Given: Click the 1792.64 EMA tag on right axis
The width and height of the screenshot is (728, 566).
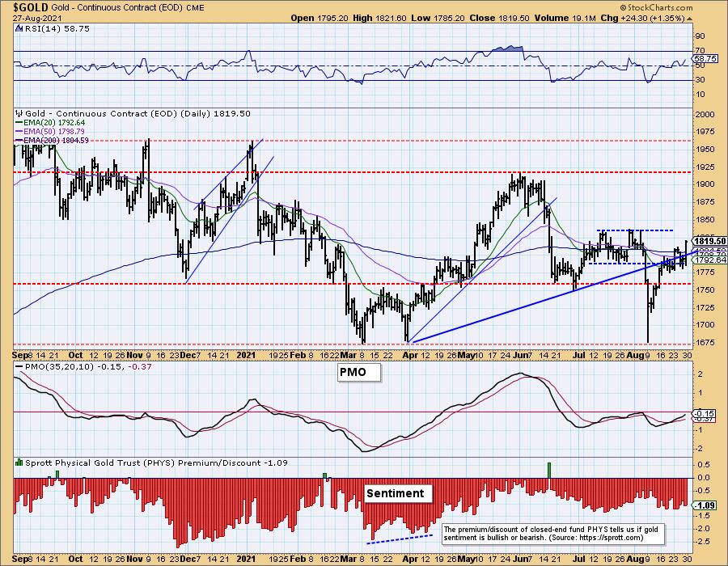Looking at the screenshot, I should pyautogui.click(x=709, y=260).
